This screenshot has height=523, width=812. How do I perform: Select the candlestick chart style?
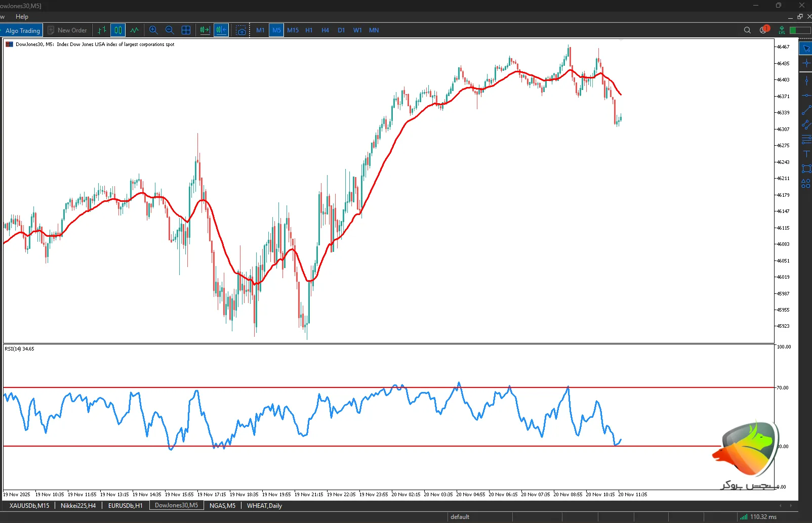click(x=117, y=30)
